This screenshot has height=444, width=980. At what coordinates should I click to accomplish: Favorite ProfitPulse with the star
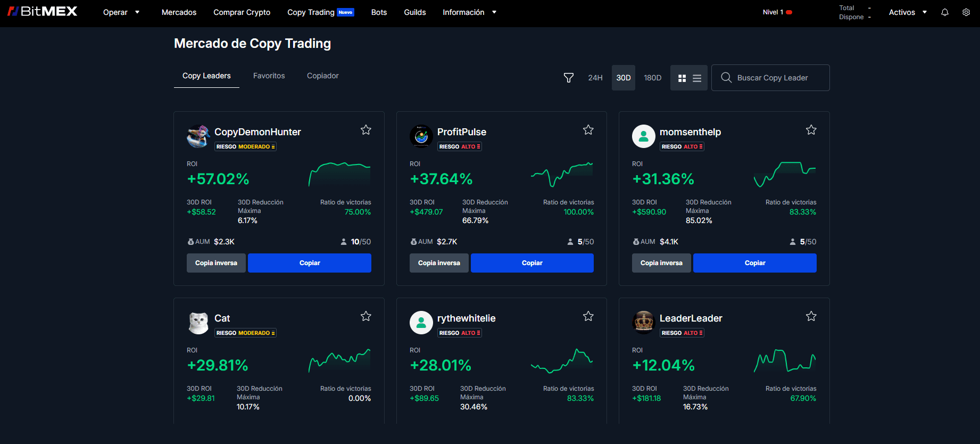pos(588,130)
